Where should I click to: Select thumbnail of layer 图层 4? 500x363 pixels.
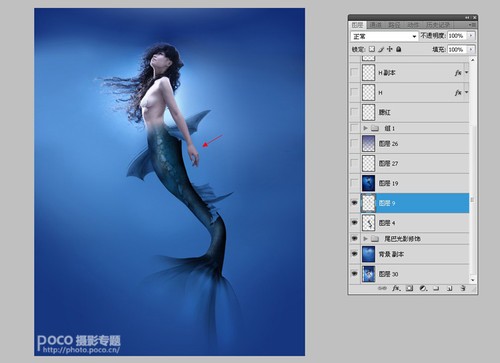point(368,223)
